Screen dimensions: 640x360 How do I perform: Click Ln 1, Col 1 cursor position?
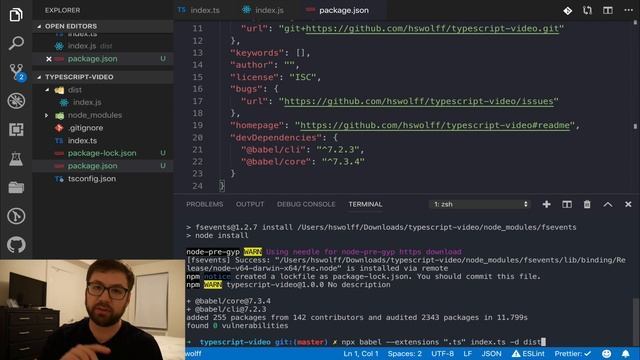click(361, 353)
